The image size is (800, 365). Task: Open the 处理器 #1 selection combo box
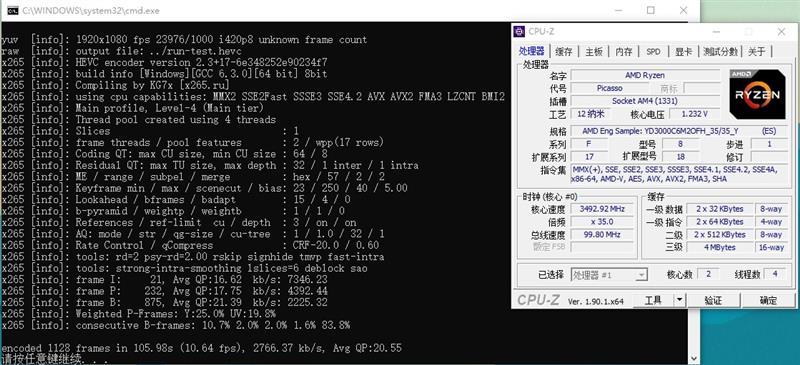[609, 275]
